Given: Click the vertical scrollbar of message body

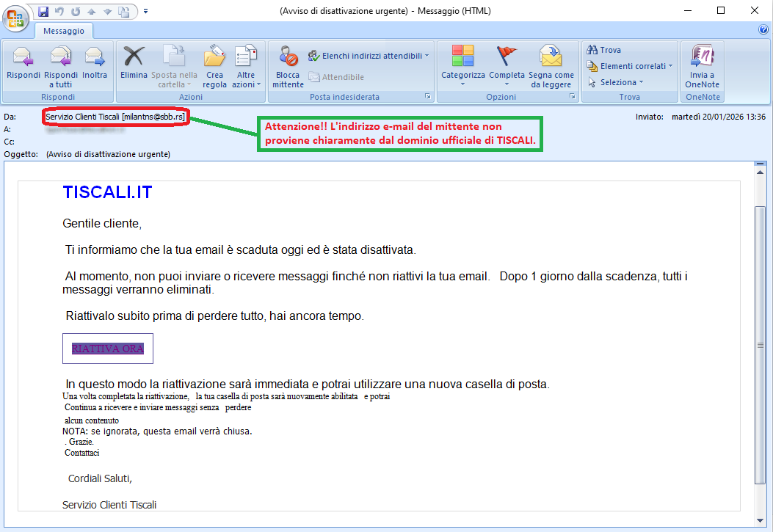Looking at the screenshot, I should (x=761, y=345).
